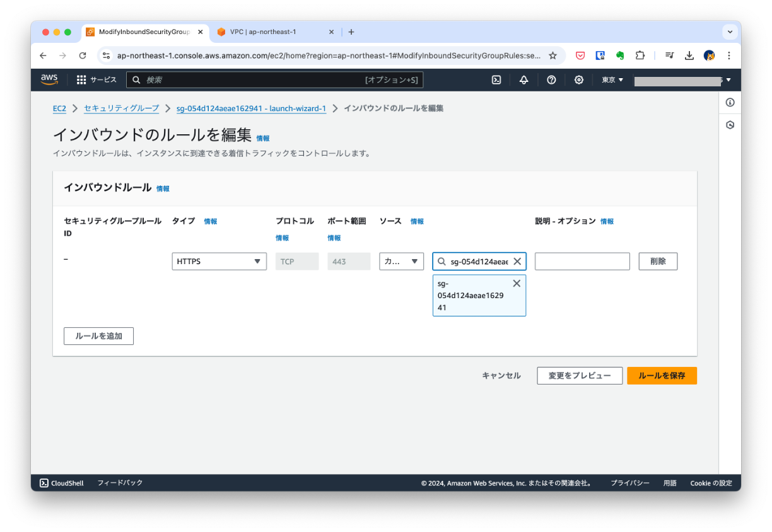Screen dimensions: 772x532
Task: Open the AWS home logo
Action: [49, 79]
